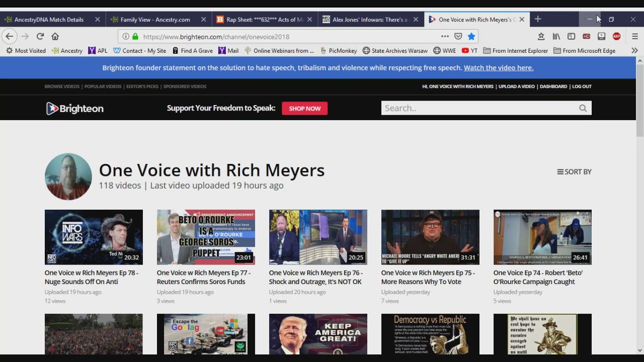
Task: Toggle the browser sidebar view icon
Action: 571,36
